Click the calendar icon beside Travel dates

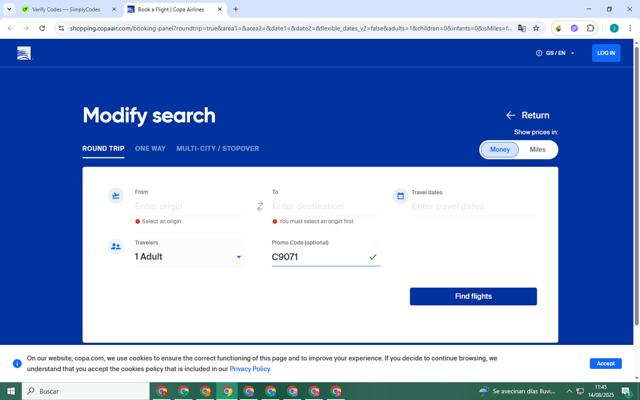point(400,196)
